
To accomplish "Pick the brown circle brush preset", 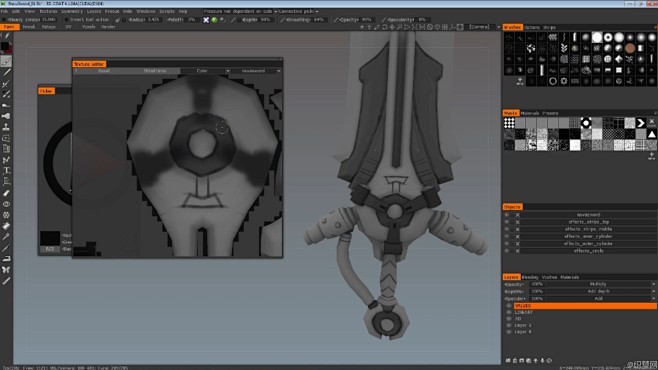I will coord(629,48).
